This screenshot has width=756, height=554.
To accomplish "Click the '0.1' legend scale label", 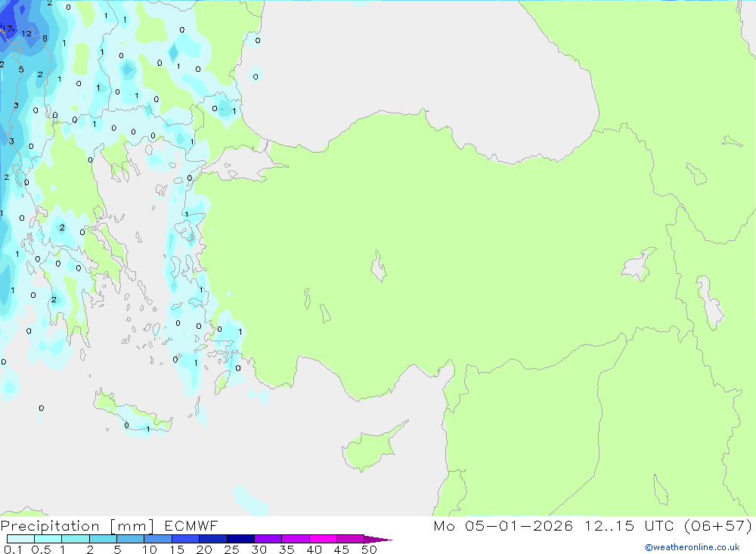I will (x=13, y=549).
